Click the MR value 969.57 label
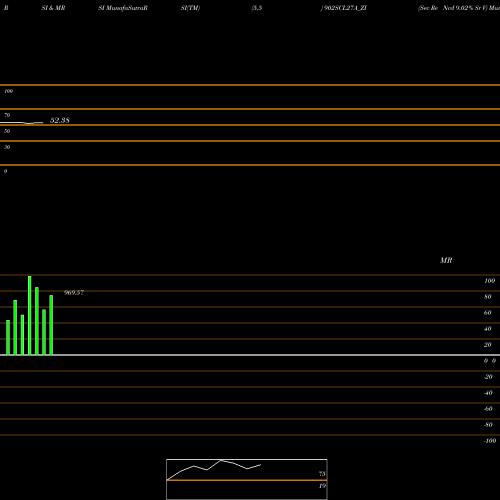 74,293
